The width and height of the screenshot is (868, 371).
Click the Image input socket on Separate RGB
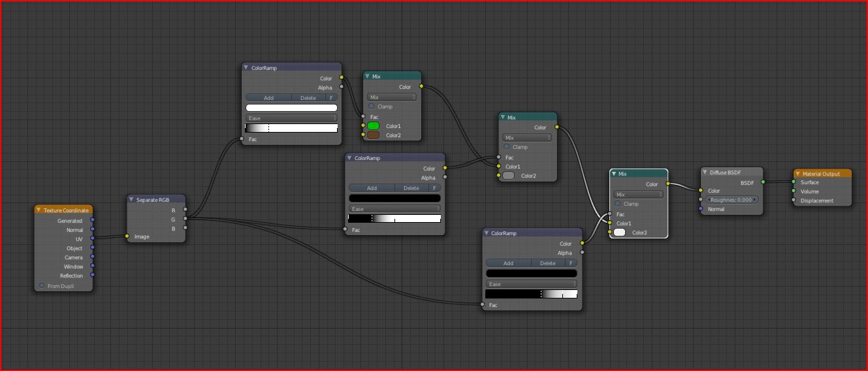point(127,236)
